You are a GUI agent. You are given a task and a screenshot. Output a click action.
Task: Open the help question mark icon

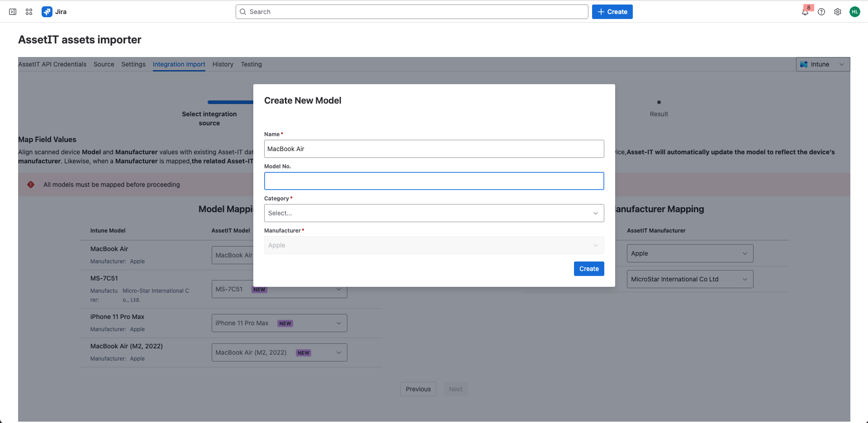point(821,12)
